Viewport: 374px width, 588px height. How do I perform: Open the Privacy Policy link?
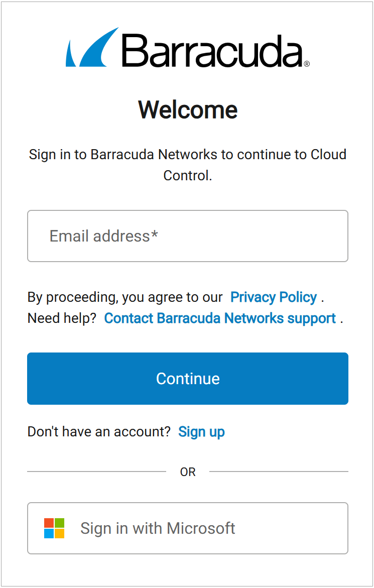click(x=273, y=297)
